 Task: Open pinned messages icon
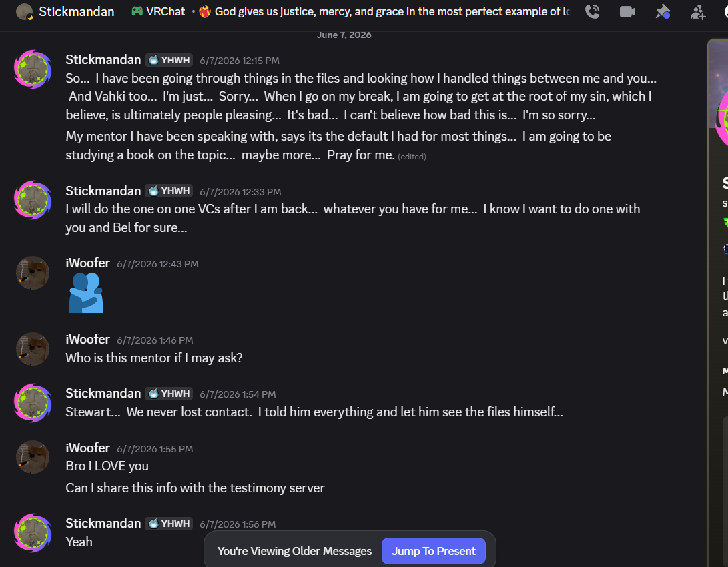(x=663, y=11)
